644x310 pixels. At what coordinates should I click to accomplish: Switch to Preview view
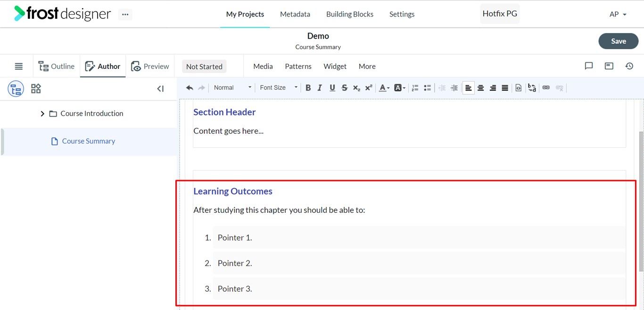(x=150, y=67)
